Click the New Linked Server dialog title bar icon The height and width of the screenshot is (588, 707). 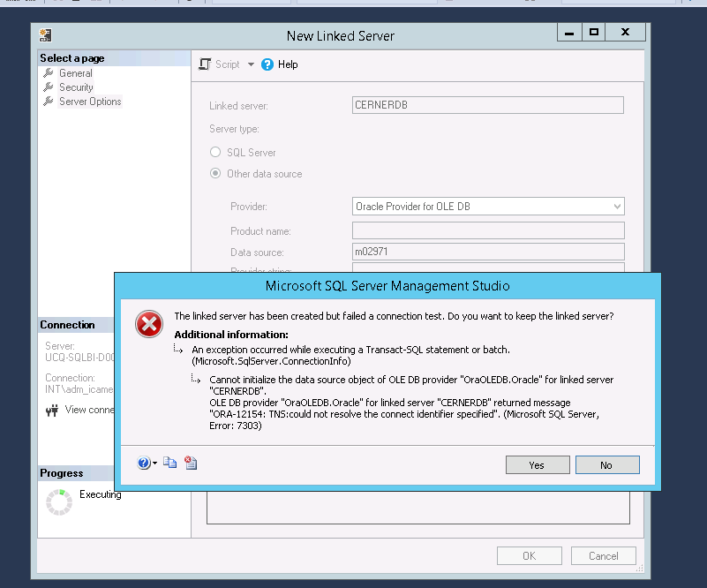click(44, 33)
